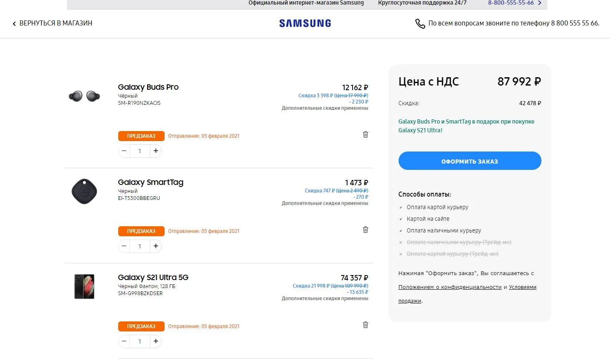Return to store via ВЕРНУТЬСЯ В МАГАЗИН
Image resolution: width=610 pixels, height=364 pixels.
coord(56,23)
